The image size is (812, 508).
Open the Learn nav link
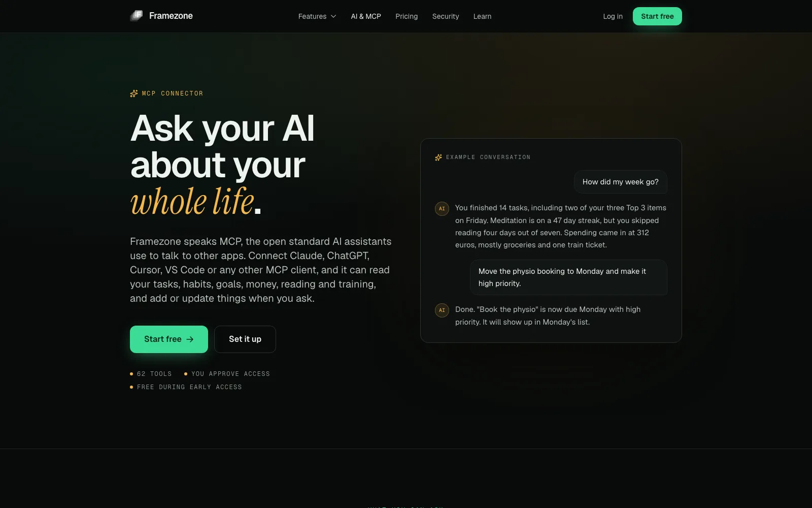point(482,16)
